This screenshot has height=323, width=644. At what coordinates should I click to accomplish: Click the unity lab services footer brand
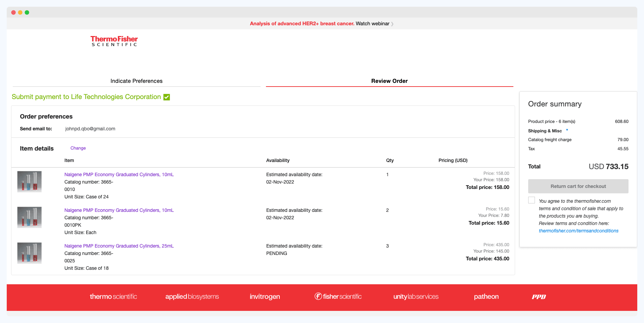tap(416, 297)
